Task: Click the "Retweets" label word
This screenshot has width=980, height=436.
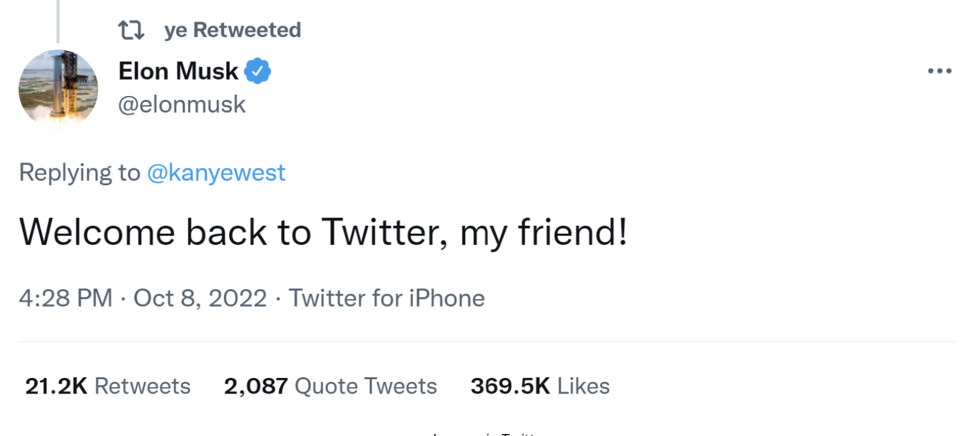Action: (142, 386)
